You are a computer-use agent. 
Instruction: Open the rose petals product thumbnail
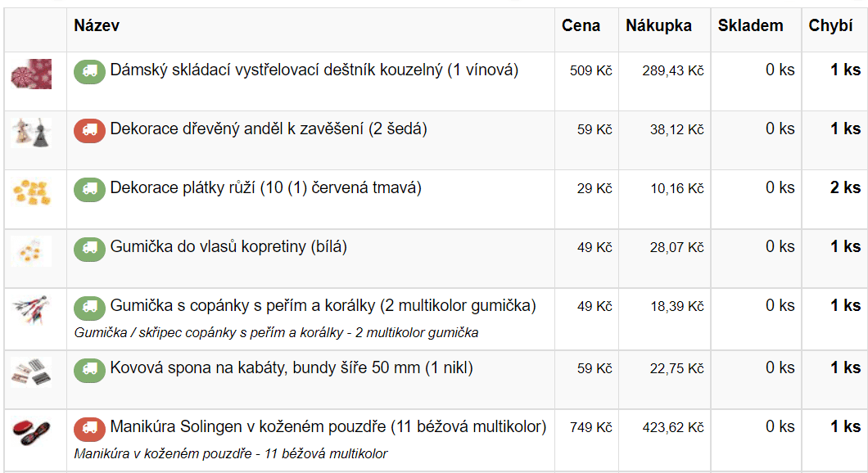pos(32,192)
